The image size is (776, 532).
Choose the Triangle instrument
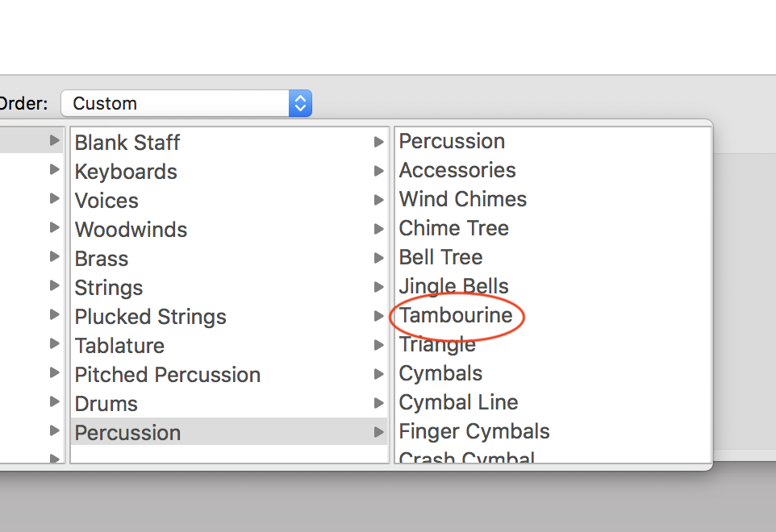(x=437, y=344)
